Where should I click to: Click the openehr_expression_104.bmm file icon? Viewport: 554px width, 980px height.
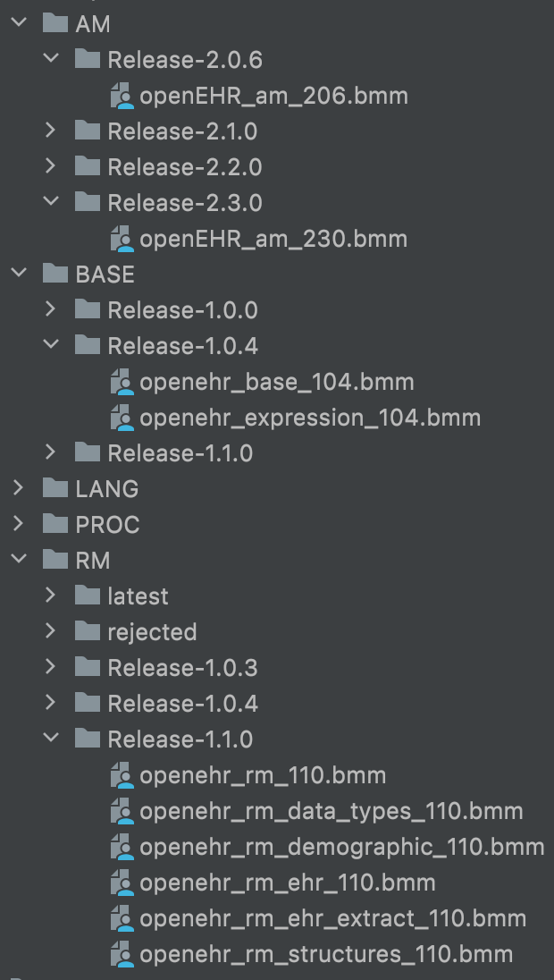(122, 418)
